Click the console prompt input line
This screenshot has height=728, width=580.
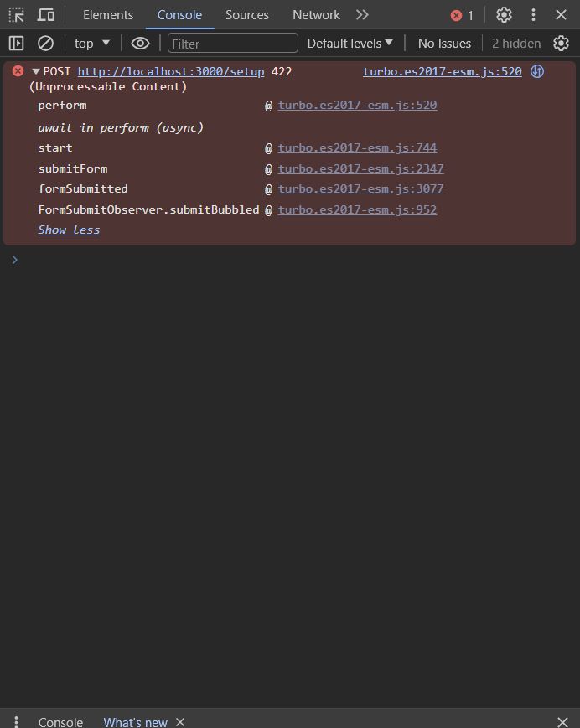pyautogui.click(x=290, y=260)
